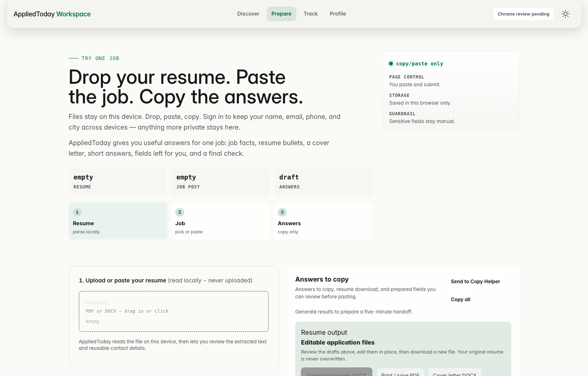Viewport: 588px width, 376px height.
Task: Select the Prepare tab
Action: pos(281,14)
